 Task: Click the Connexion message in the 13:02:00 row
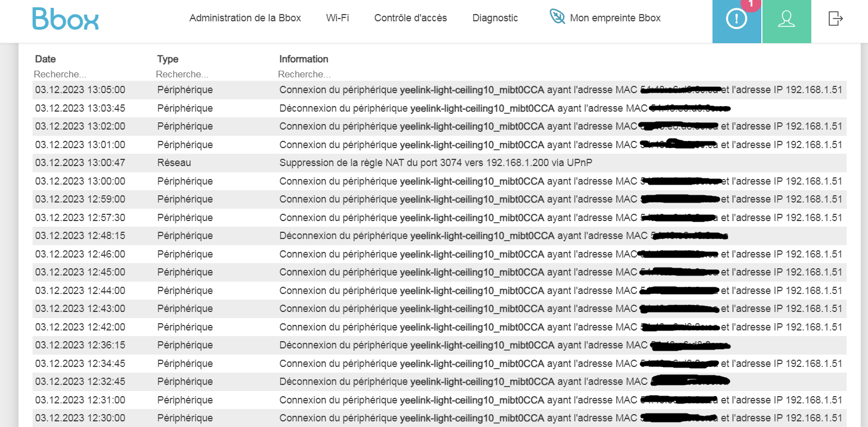click(x=561, y=126)
